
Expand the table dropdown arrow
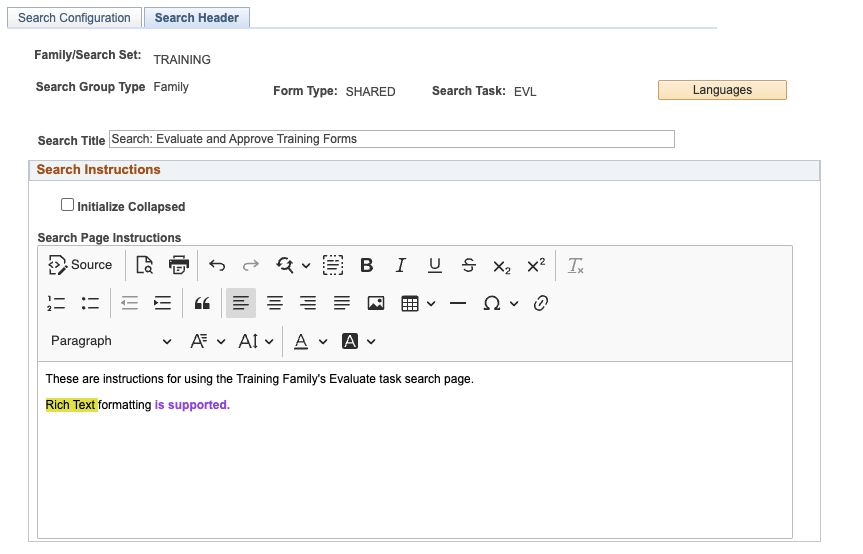point(431,304)
